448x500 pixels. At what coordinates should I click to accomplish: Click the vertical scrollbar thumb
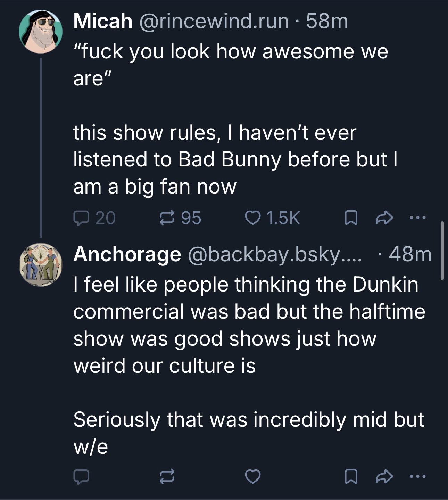click(442, 250)
